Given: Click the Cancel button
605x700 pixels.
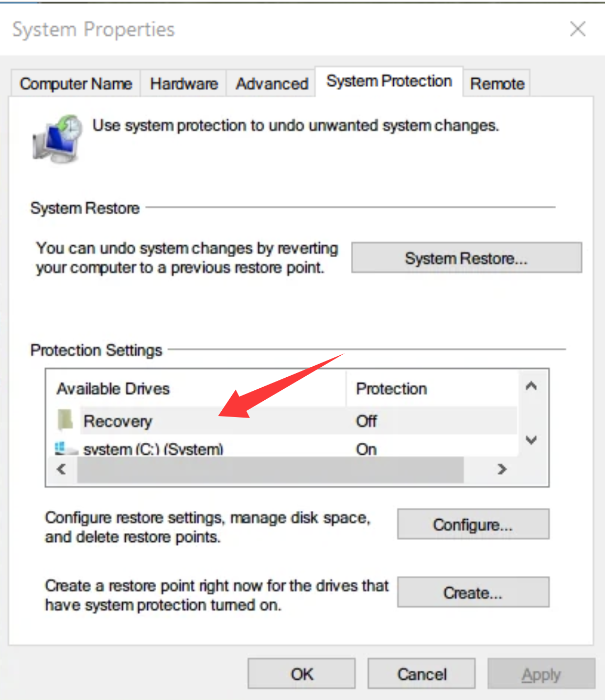Looking at the screenshot, I should tap(422, 673).
